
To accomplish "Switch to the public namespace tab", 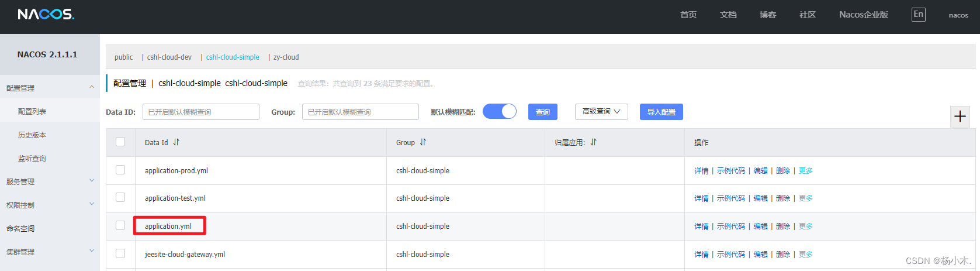I will [x=123, y=57].
